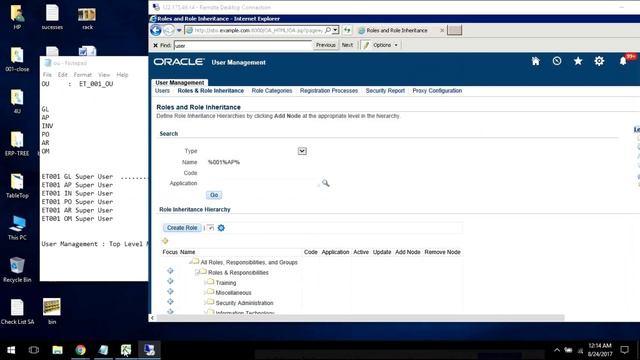Screen dimensions: 640x360
Task: Open Task View in the taskbar
Action: pos(34,350)
